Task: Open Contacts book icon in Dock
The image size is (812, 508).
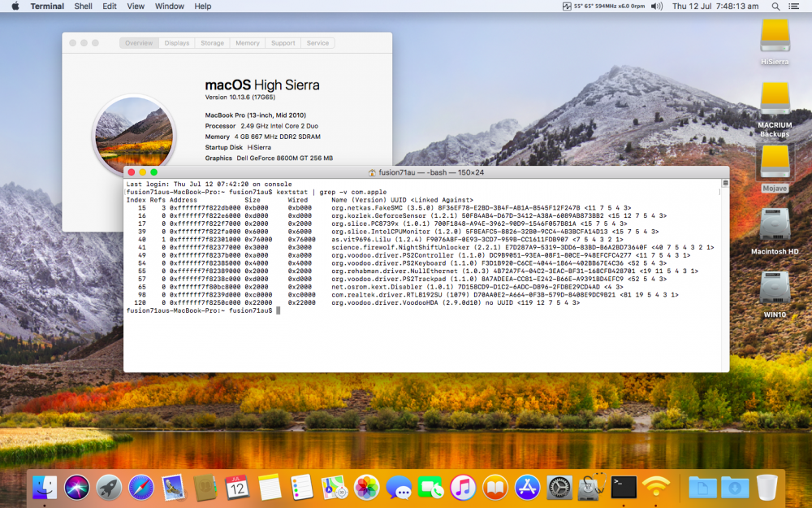Action: pos(205,487)
